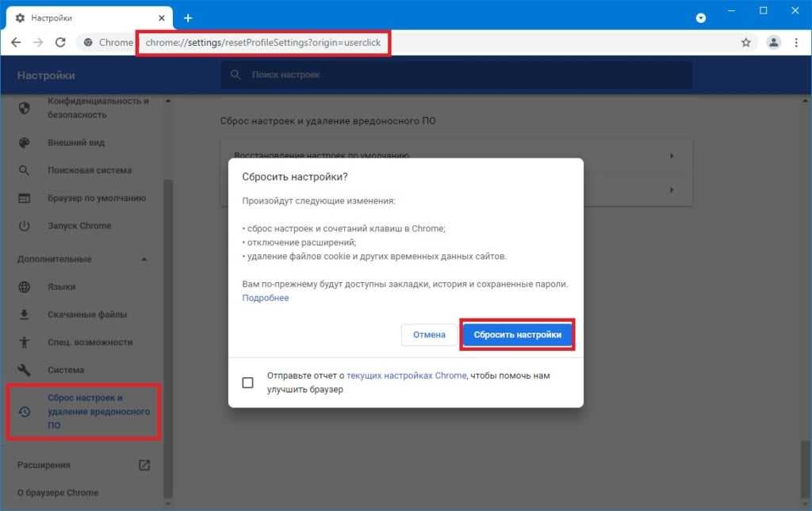Click browser window icon beside Браузер по умолчанию

tap(24, 198)
